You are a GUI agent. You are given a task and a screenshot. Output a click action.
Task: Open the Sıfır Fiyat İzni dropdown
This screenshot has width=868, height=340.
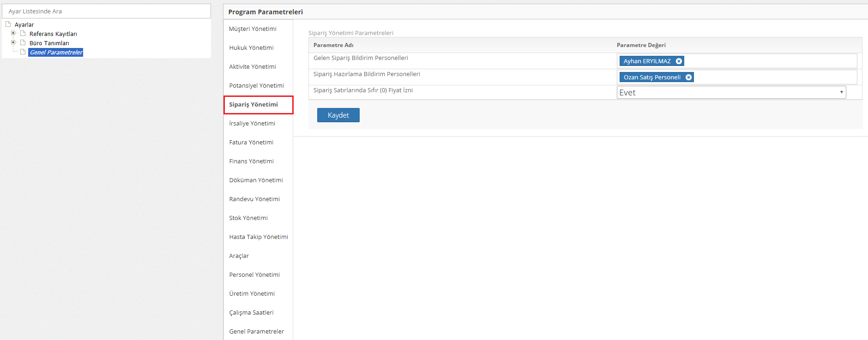(x=731, y=93)
